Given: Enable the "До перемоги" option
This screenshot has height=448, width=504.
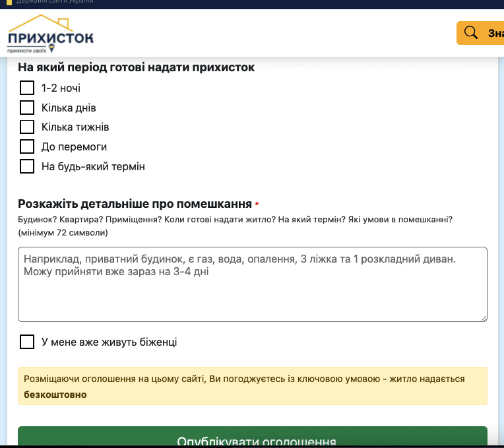Looking at the screenshot, I should 27,146.
